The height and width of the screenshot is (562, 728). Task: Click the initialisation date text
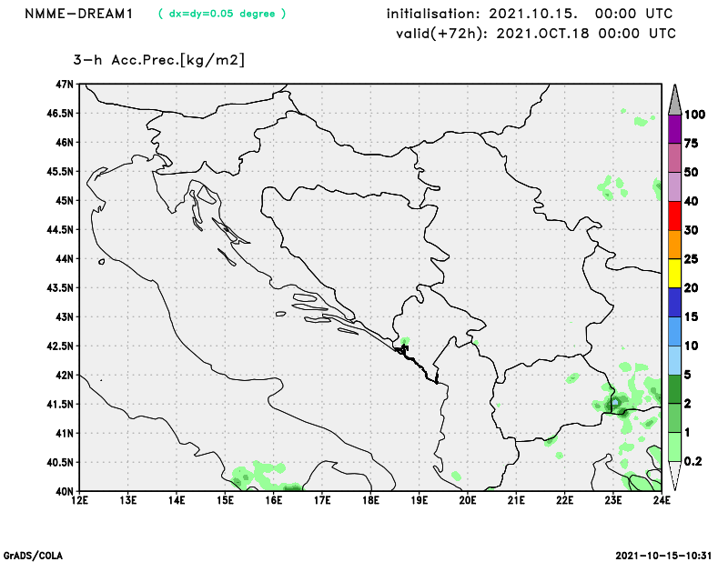530,14
